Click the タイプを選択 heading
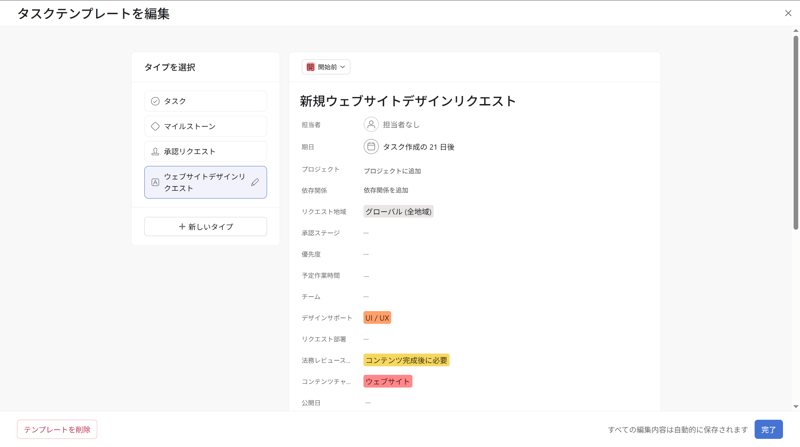The height and width of the screenshot is (447, 800). coord(170,67)
